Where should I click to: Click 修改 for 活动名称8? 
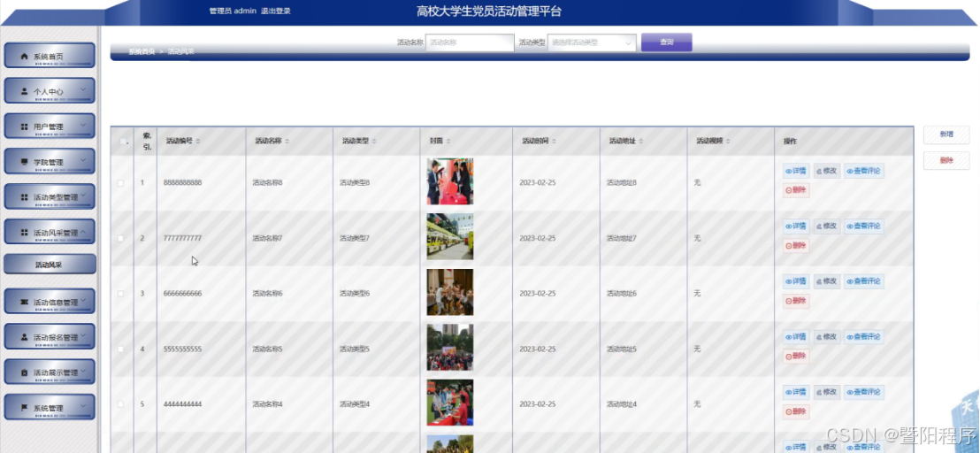[827, 171]
